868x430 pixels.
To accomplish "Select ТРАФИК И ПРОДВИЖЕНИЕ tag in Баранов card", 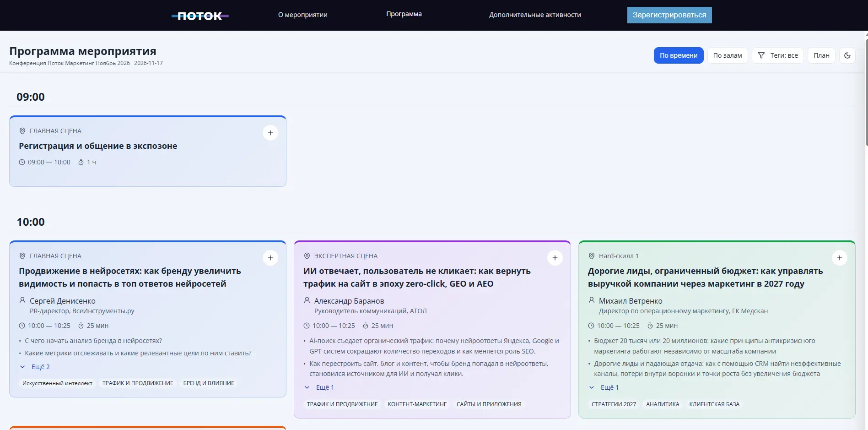I will click(x=342, y=404).
